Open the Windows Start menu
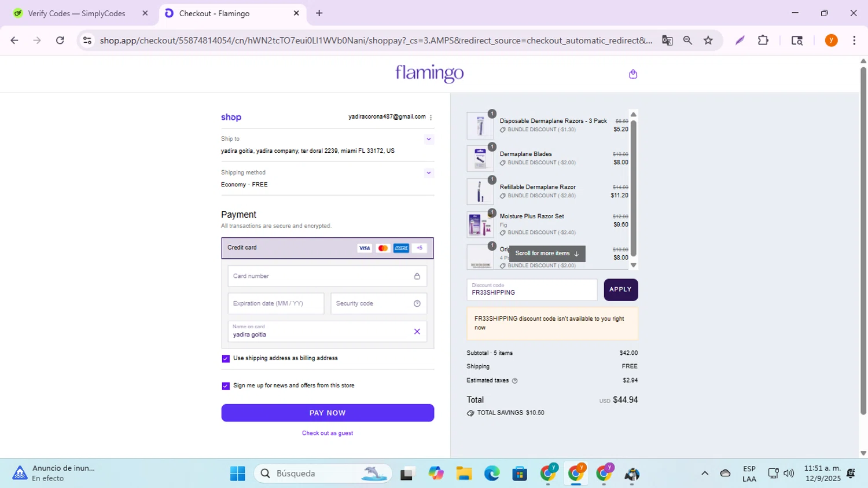 237,474
